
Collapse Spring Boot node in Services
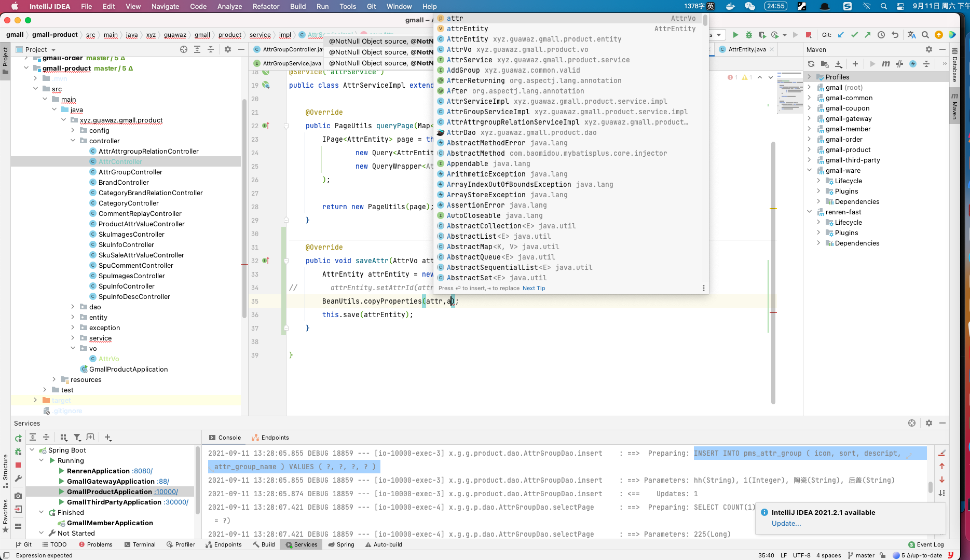click(32, 450)
